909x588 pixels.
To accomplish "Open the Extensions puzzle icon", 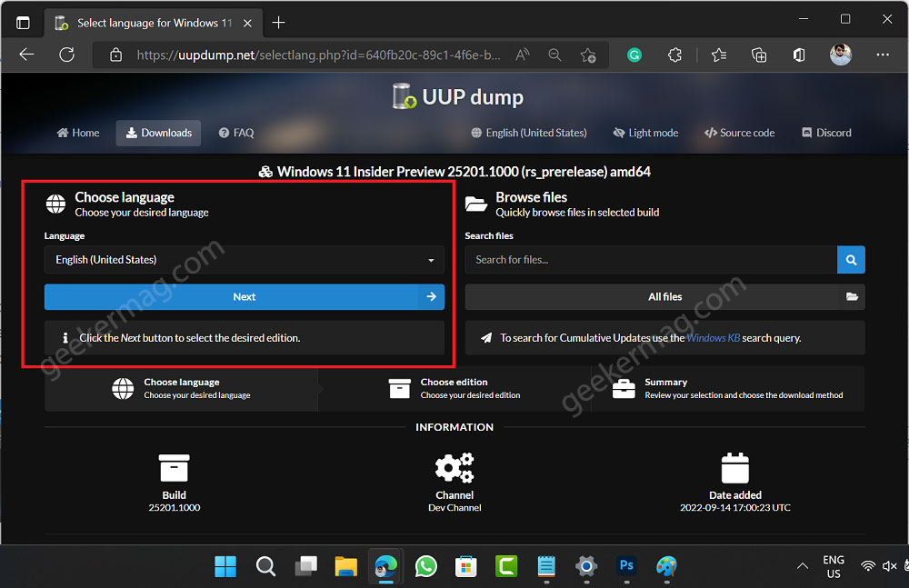I will [x=674, y=55].
